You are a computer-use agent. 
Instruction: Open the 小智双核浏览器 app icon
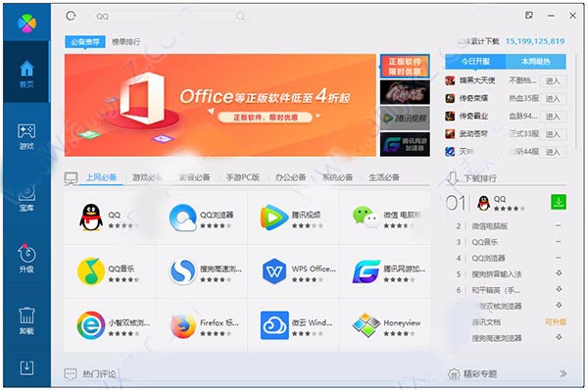(x=91, y=325)
